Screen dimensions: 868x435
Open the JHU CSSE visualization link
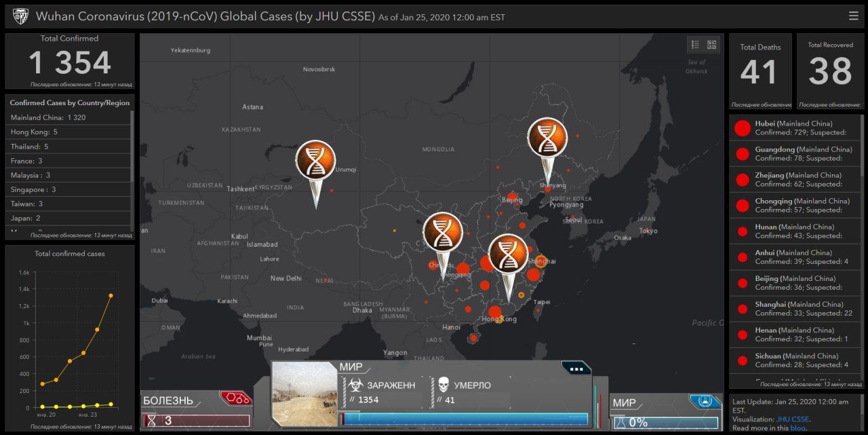pos(793,419)
